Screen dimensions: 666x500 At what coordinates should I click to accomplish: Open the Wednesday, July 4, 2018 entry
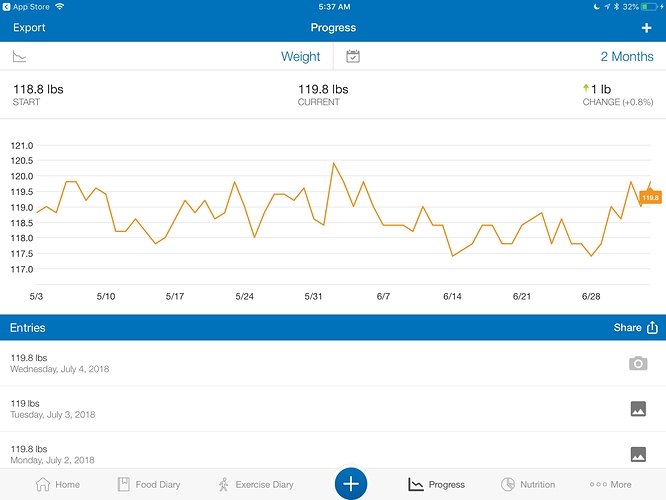coord(333,363)
